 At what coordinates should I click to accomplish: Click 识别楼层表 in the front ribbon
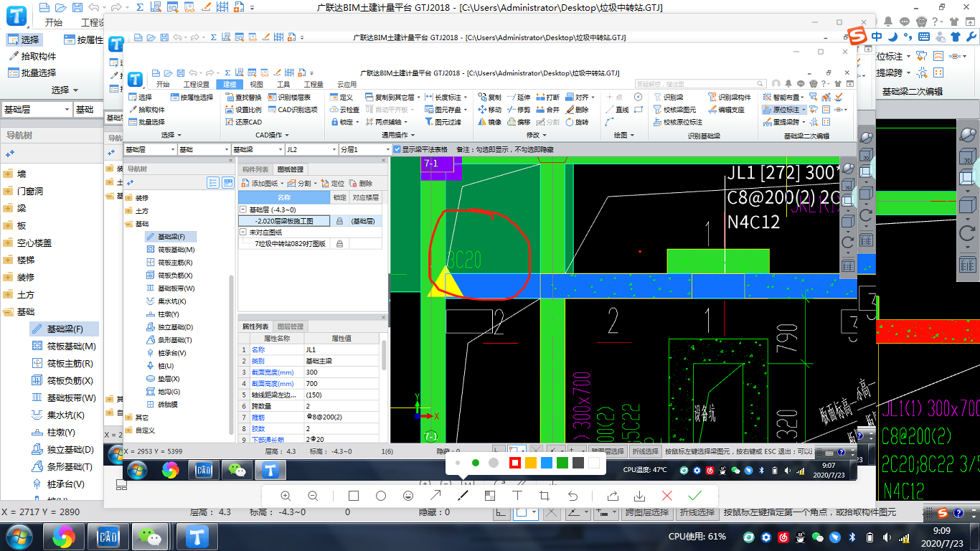(288, 97)
